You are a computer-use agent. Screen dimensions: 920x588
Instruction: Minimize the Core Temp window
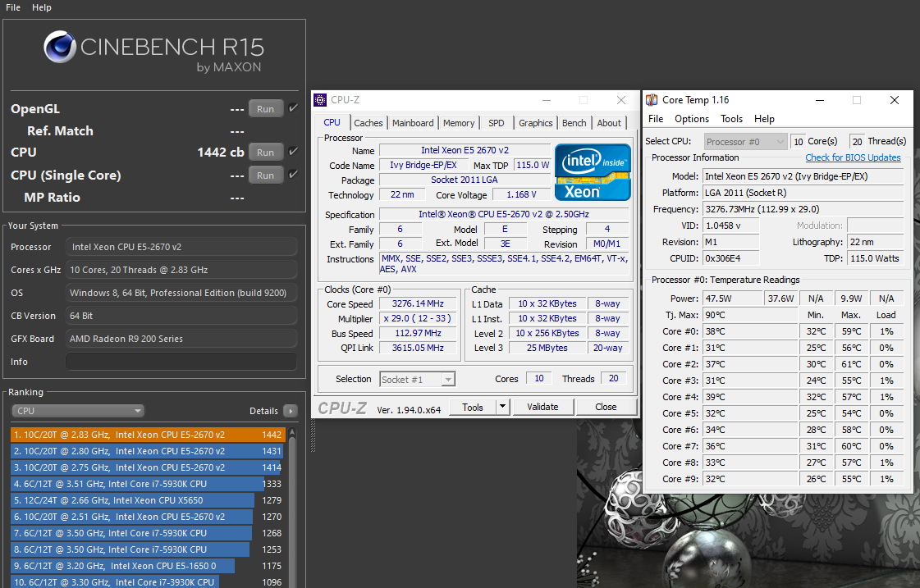point(819,100)
